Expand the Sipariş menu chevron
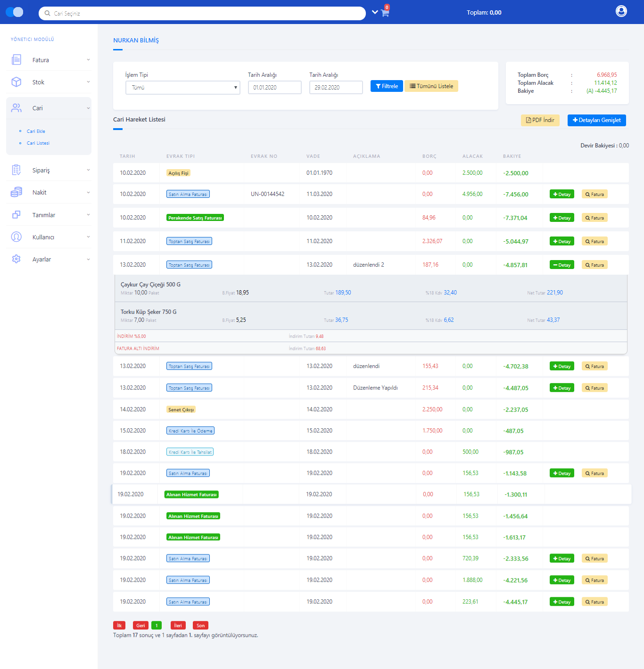The image size is (644, 669). click(88, 170)
